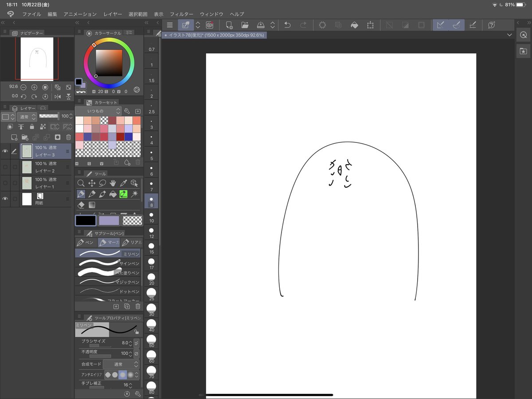Toggle snap to ruler in command bar
Screen dimensions: 532x399
click(440, 25)
